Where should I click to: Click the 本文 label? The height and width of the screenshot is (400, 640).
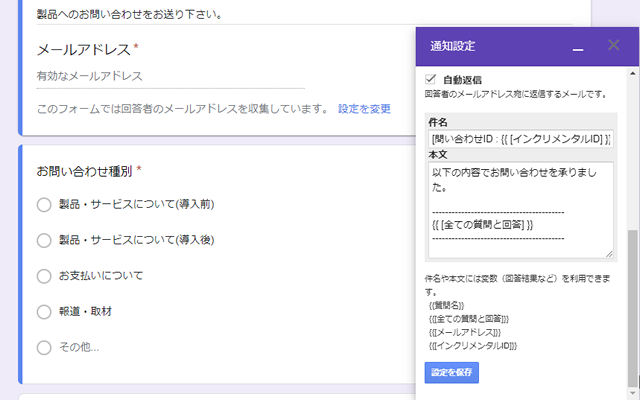(x=438, y=155)
